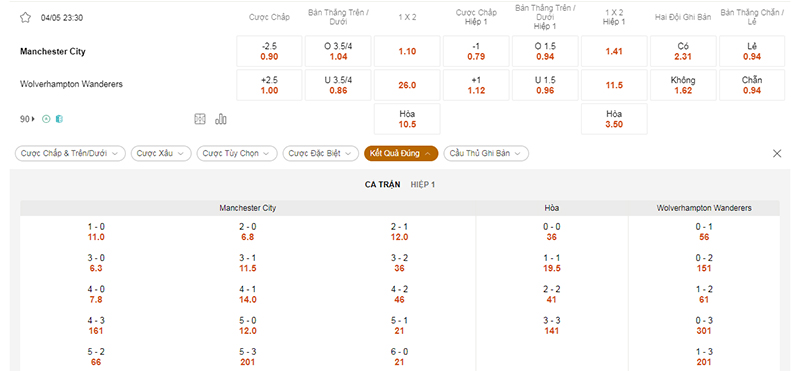
Task: Pick Manchester City -2.5 handicap at 0.90
Action: point(269,51)
